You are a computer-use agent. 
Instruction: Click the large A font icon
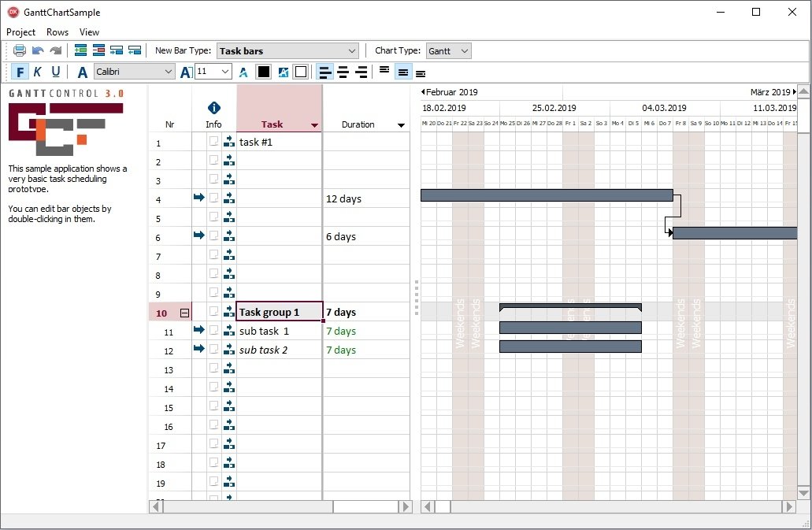[83, 72]
